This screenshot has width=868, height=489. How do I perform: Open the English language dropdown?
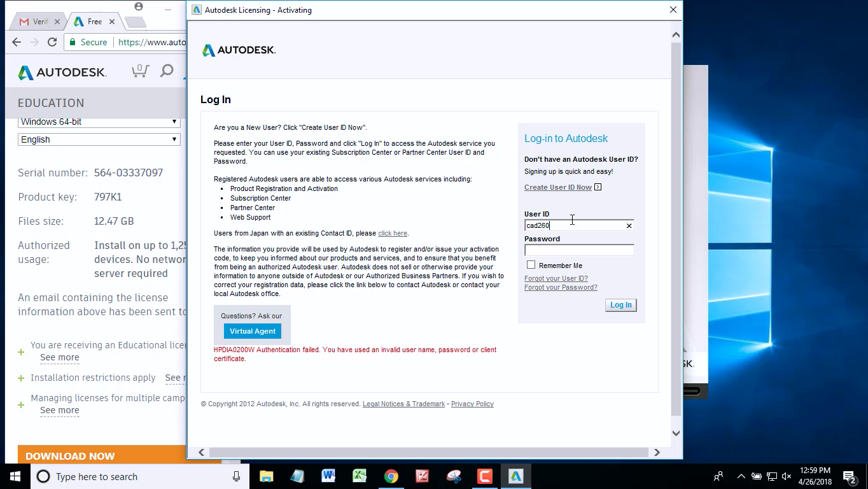pos(99,139)
